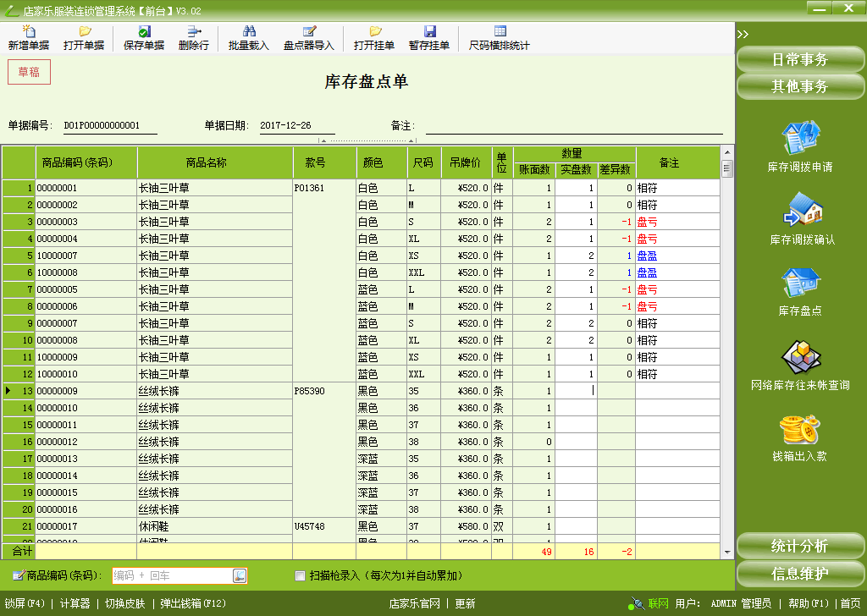Open the 信息维护 panel tab
867x616 pixels.
[x=800, y=574]
